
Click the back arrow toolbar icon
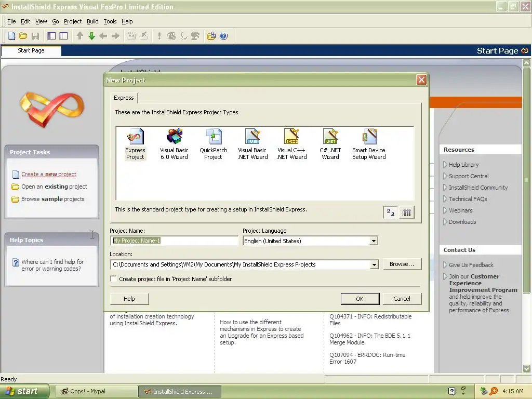tap(103, 36)
